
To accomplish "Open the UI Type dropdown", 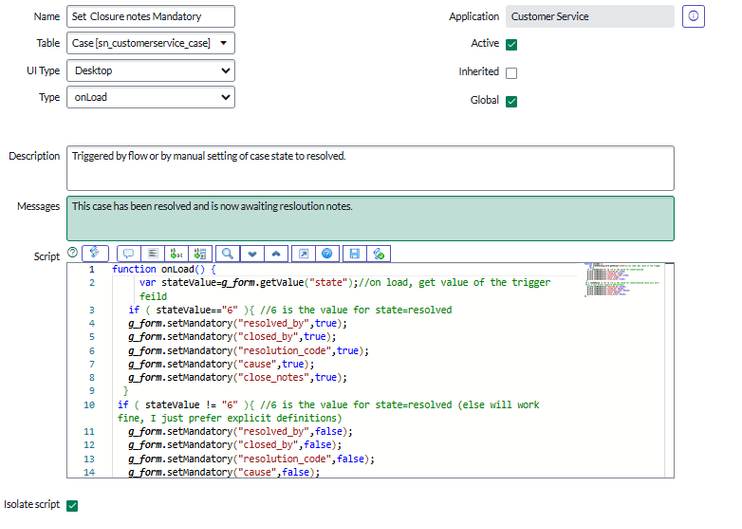I will 150,71.
